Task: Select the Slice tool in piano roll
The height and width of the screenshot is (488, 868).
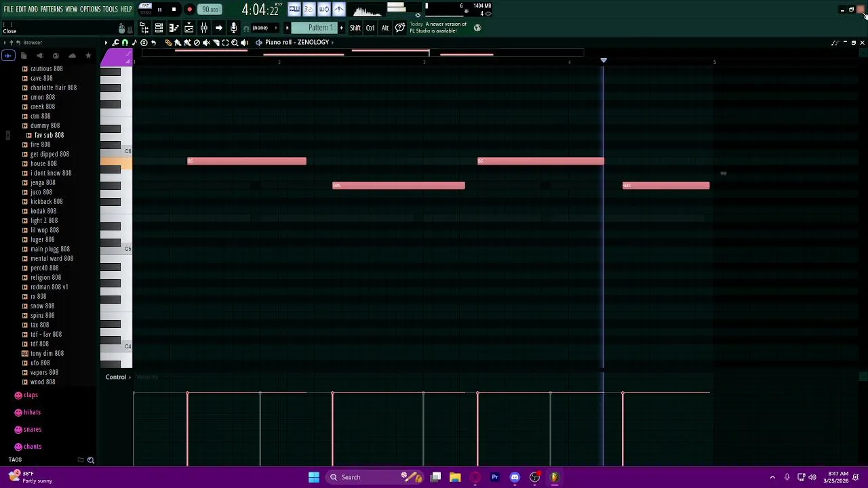Action: 216,43
